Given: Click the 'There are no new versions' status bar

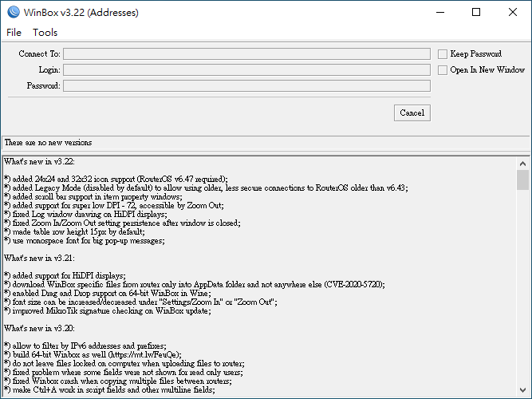Looking at the screenshot, I should [x=266, y=143].
